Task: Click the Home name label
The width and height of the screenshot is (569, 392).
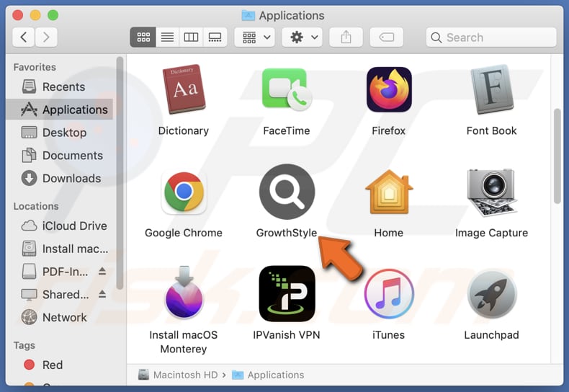Action: tap(389, 233)
